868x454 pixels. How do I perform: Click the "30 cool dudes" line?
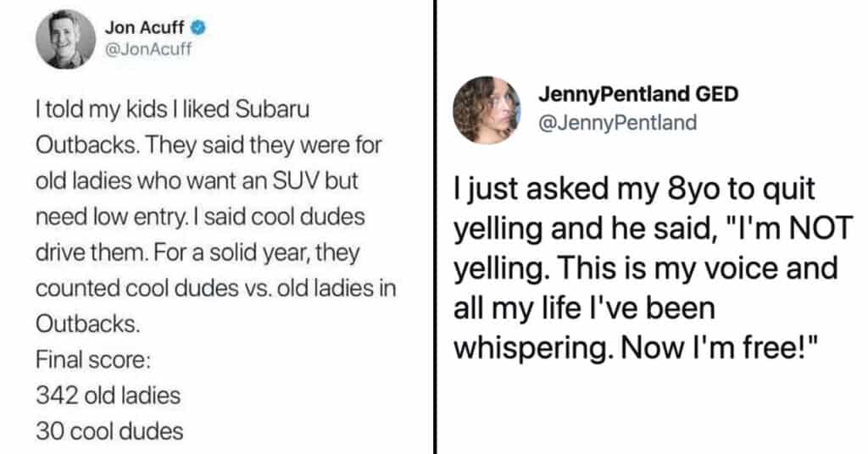109,430
